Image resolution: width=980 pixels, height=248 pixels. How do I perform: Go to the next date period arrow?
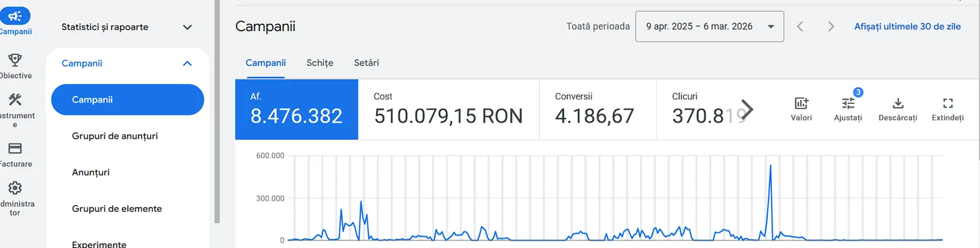[x=831, y=27]
